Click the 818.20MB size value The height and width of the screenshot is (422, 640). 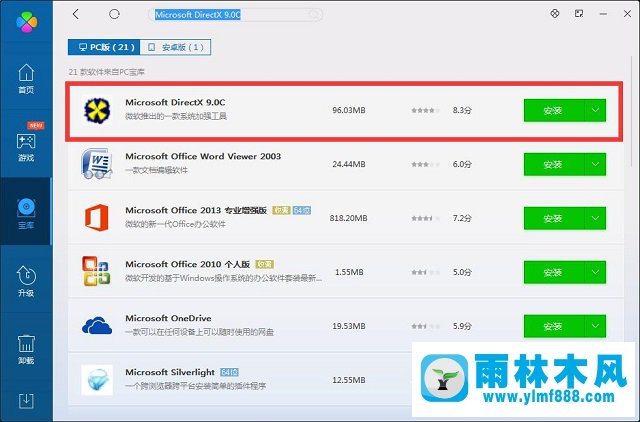349,218
